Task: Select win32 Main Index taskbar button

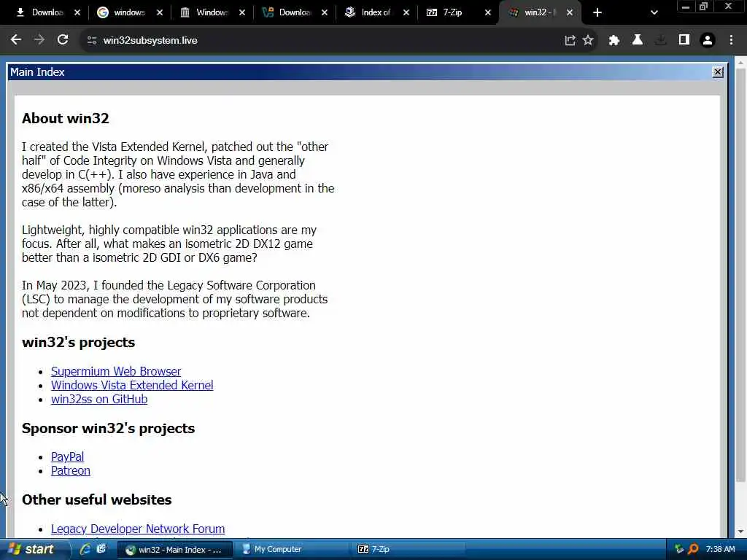Action: [x=174, y=550]
